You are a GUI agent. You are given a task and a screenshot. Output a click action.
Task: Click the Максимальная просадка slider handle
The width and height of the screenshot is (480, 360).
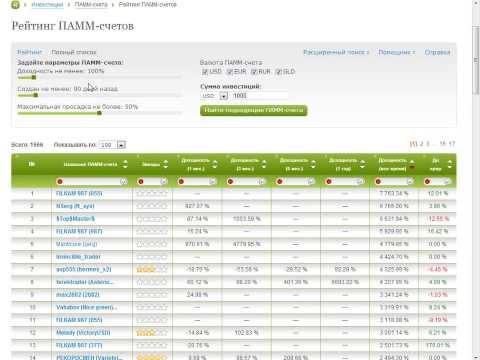tap(99, 113)
